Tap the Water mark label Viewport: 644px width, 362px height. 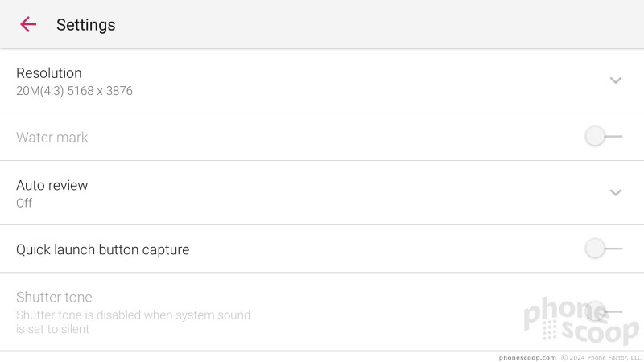[52, 137]
